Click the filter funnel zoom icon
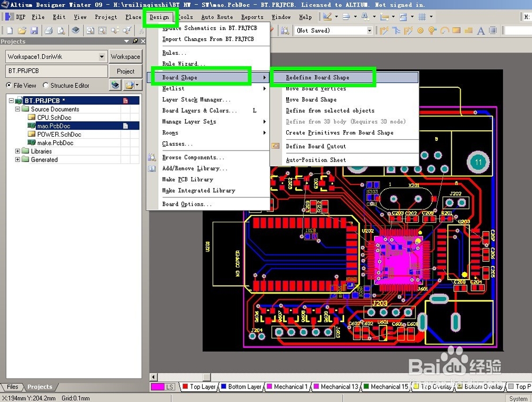The width and height of the screenshot is (532, 402). click(127, 30)
